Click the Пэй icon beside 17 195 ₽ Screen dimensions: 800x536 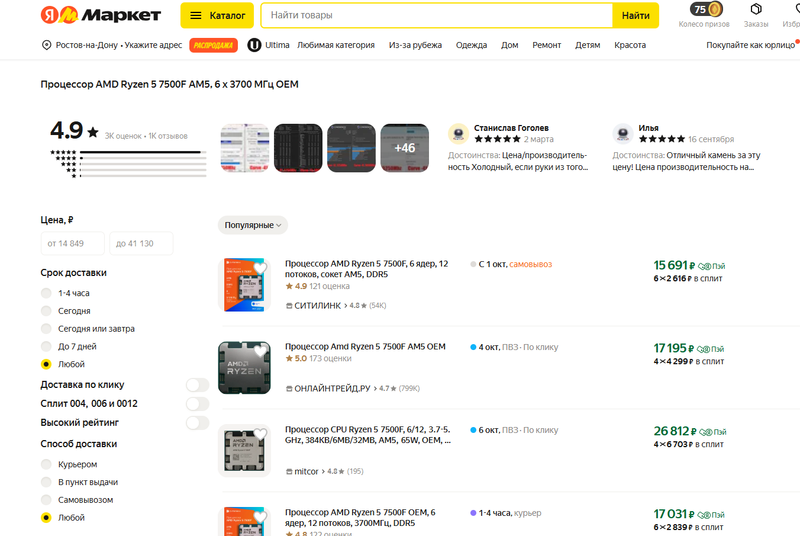click(x=711, y=349)
